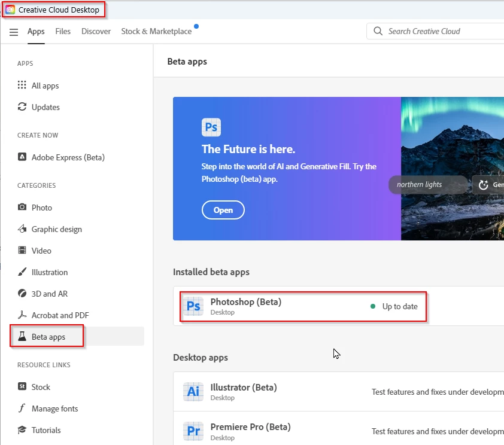This screenshot has height=445, width=504.
Task: Click the Stock St icon
Action: coord(22,386)
